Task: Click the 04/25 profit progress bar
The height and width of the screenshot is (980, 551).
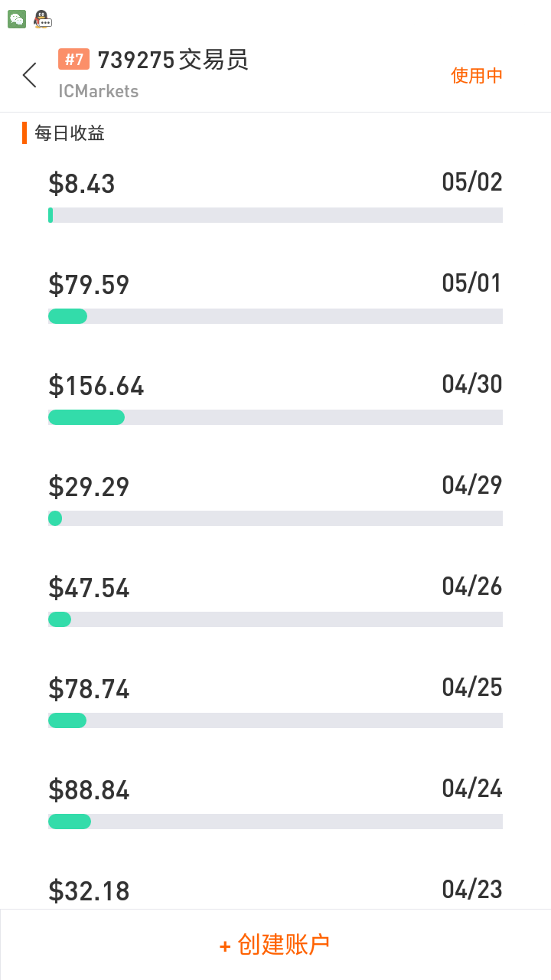Action: tap(275, 720)
